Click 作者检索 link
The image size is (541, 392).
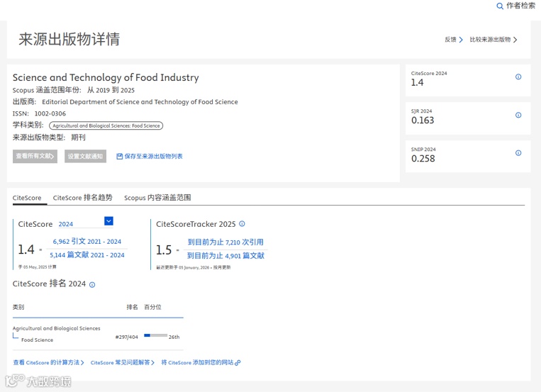point(520,6)
